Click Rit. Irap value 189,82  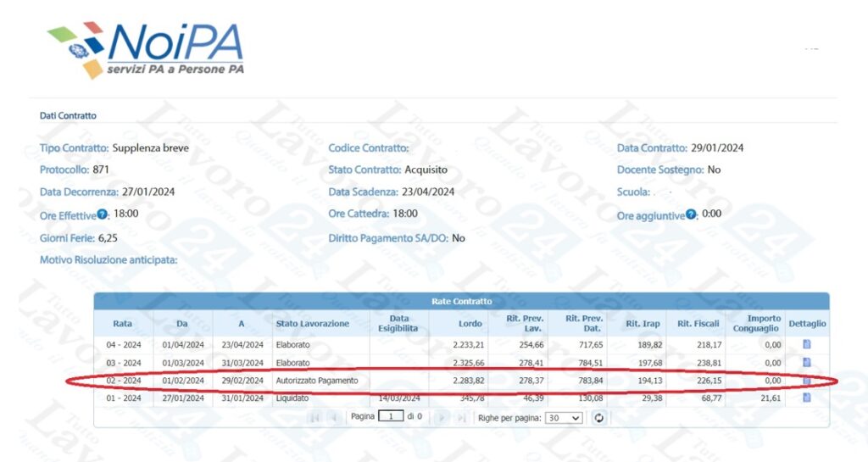[649, 345]
